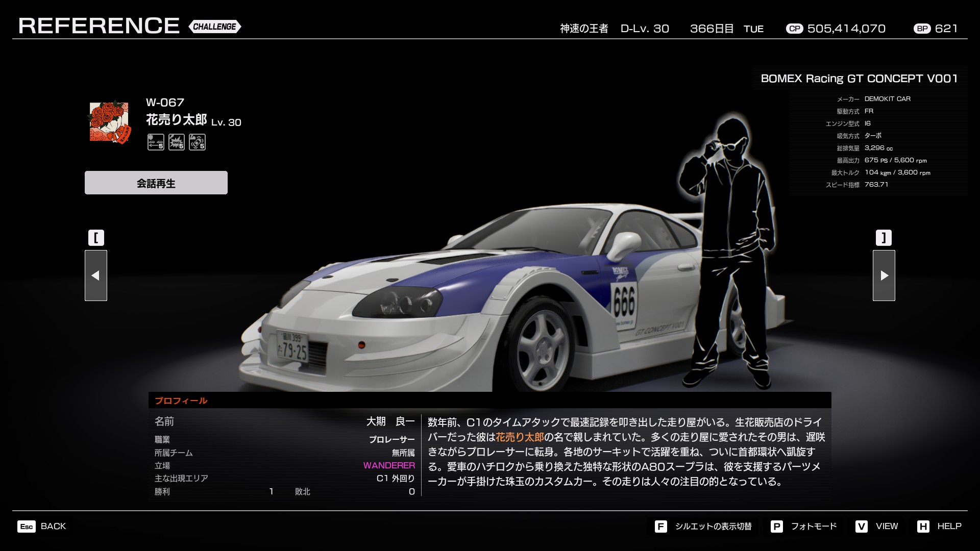Screen dimensions: 980x551
Task: Click the CP currency icon
Action: [x=794, y=29]
